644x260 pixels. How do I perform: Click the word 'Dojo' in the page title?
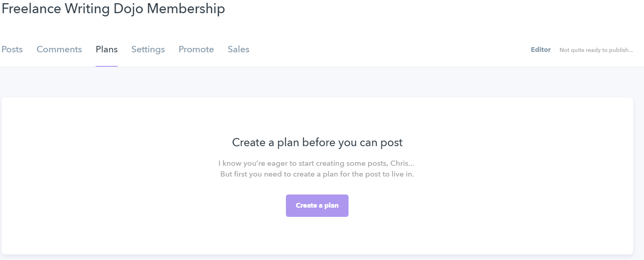[128, 8]
